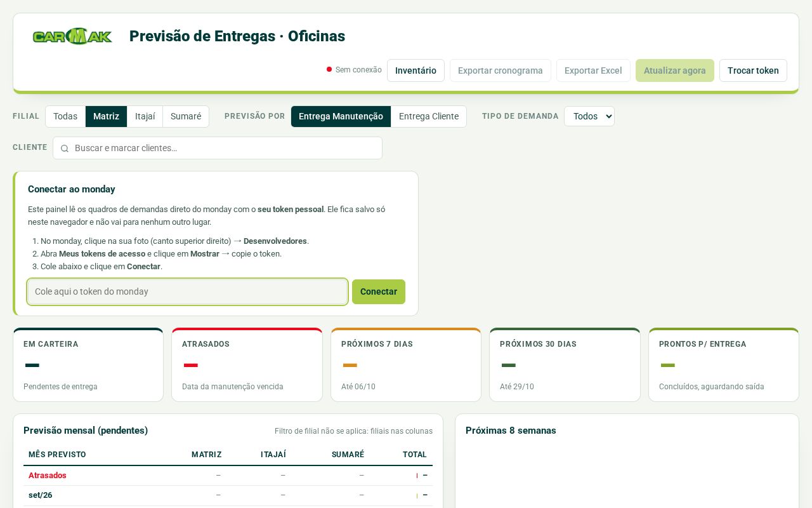This screenshot has height=508, width=812.
Task: Click Trocar token button
Action: click(753, 70)
